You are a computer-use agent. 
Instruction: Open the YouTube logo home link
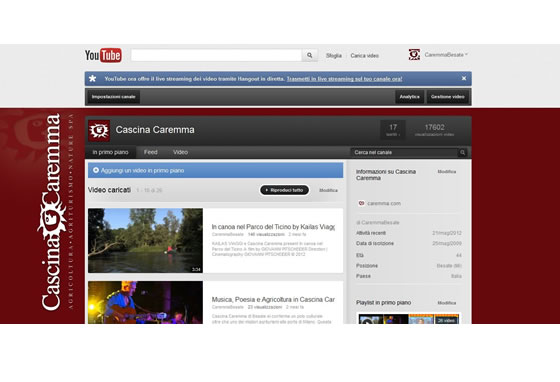103,55
